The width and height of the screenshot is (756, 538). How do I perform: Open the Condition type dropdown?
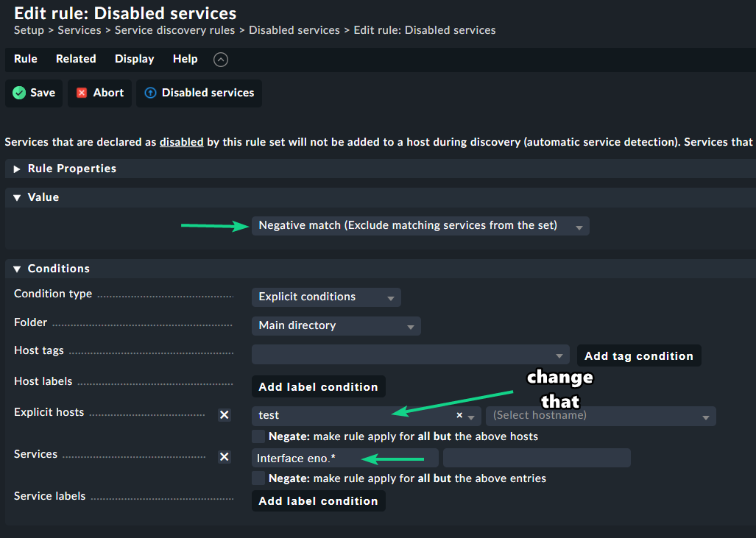pyautogui.click(x=326, y=297)
